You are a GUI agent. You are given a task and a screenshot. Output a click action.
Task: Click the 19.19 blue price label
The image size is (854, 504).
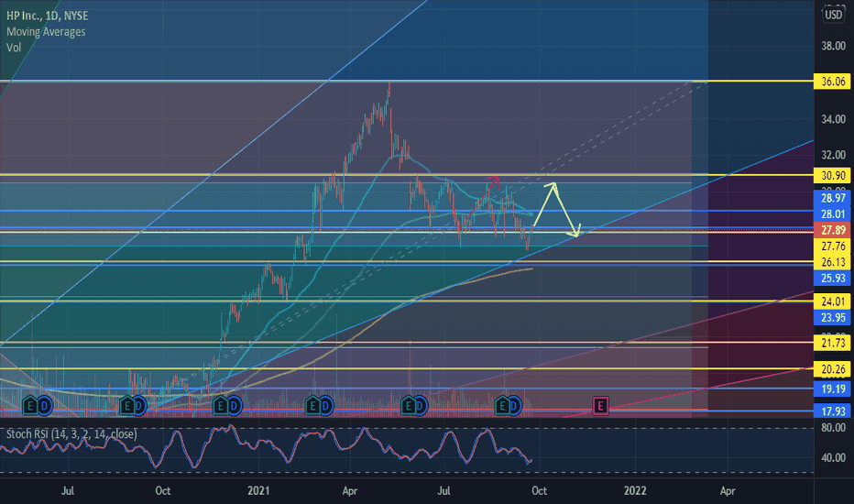point(833,389)
